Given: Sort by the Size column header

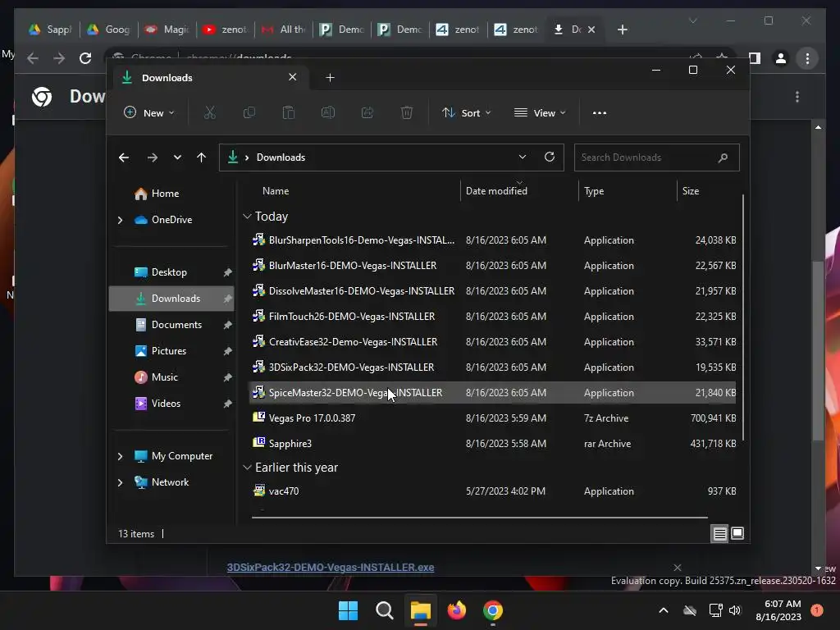Looking at the screenshot, I should click(709, 190).
